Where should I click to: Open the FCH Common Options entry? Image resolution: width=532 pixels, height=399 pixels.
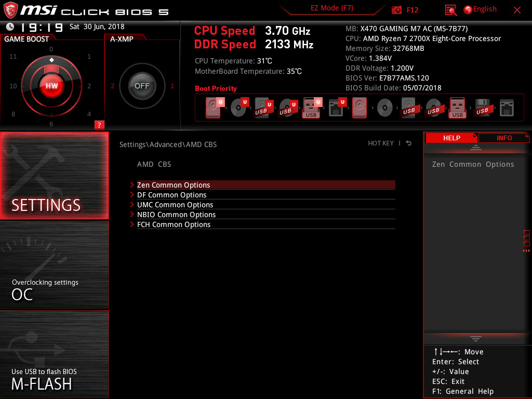click(x=266, y=224)
